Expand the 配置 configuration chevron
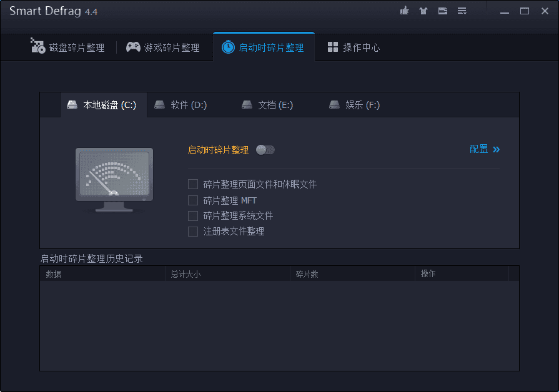 click(x=497, y=149)
